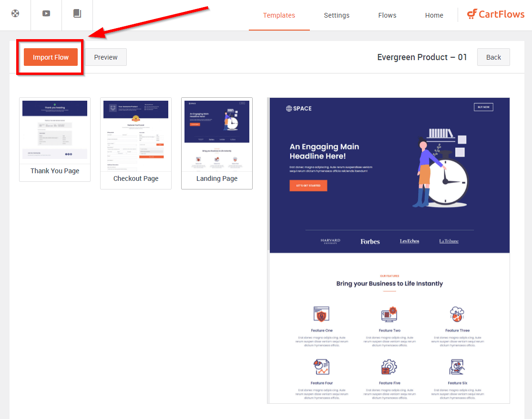Click the Import Flow button
Image resolution: width=532 pixels, height=419 pixels.
(51, 57)
